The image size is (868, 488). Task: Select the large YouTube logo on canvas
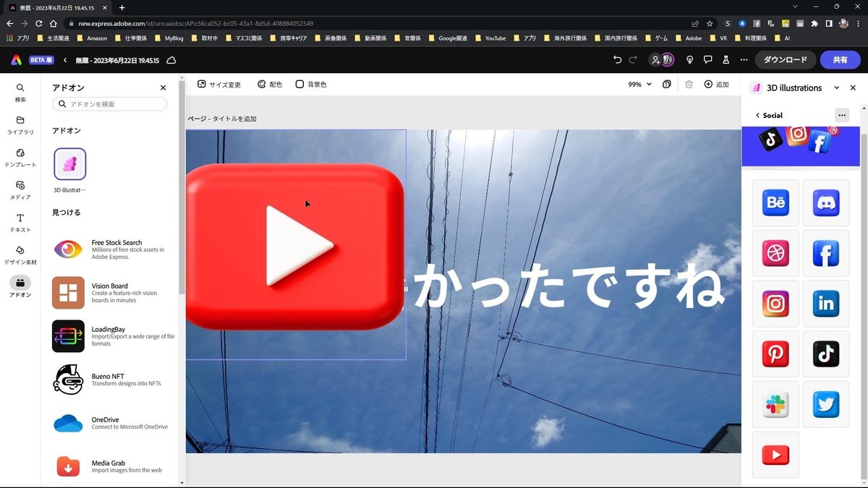coord(294,246)
